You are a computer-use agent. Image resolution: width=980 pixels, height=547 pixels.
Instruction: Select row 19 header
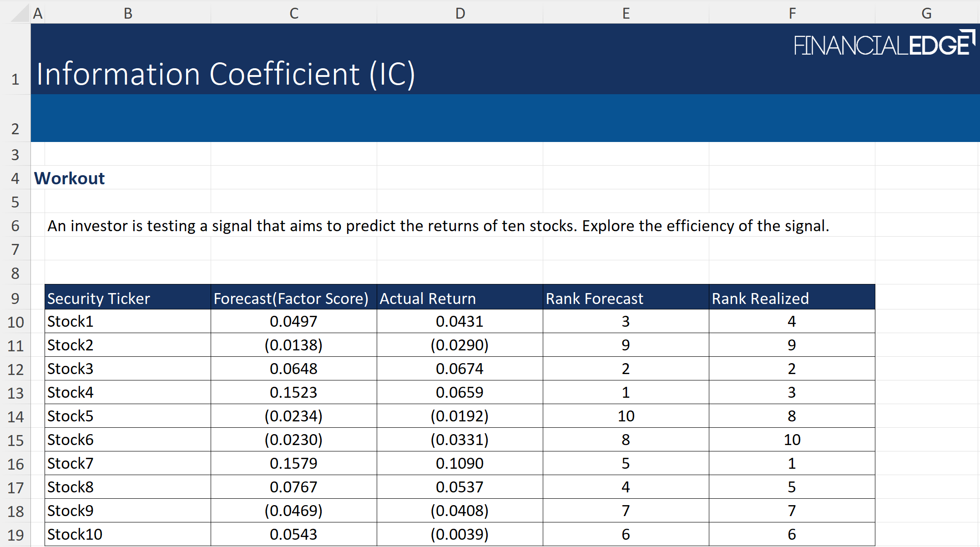coord(16,535)
